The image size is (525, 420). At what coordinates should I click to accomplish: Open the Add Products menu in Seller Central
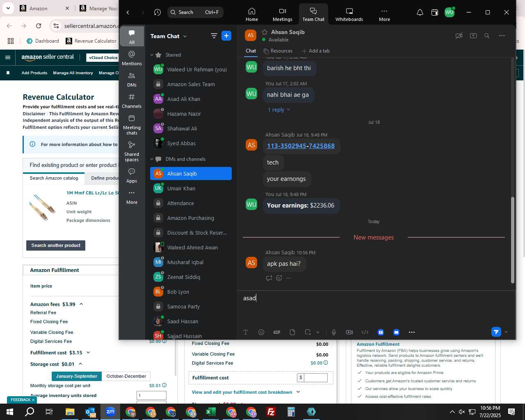pos(34,73)
